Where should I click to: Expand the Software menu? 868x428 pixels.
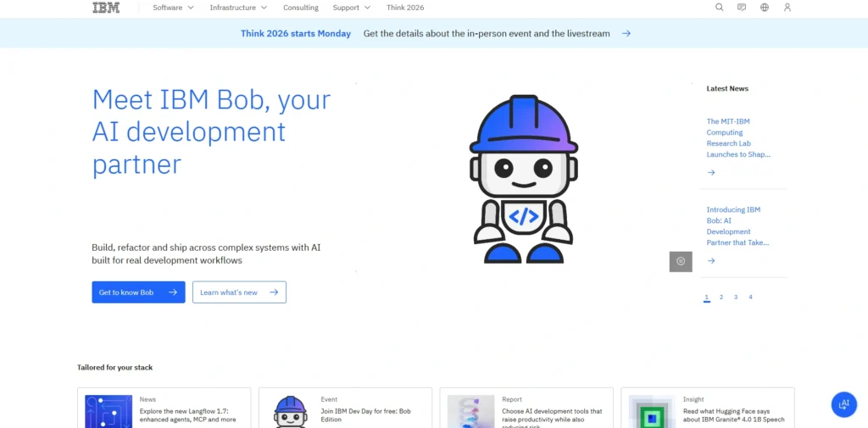[x=173, y=8]
